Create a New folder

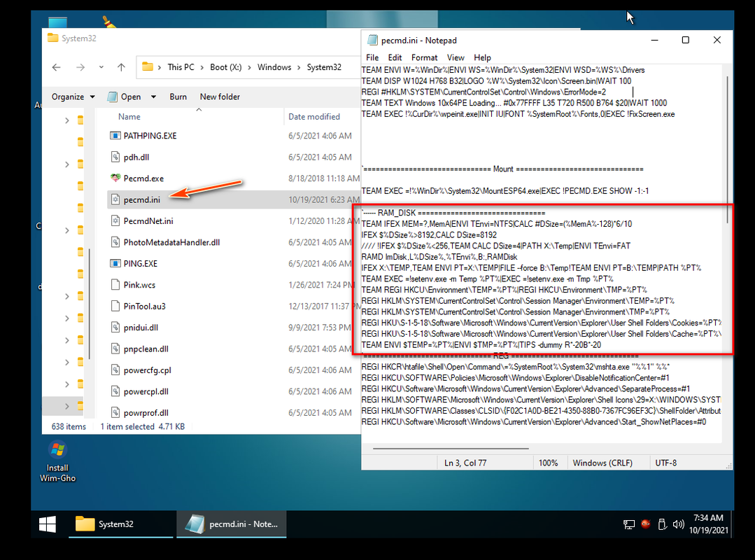220,97
